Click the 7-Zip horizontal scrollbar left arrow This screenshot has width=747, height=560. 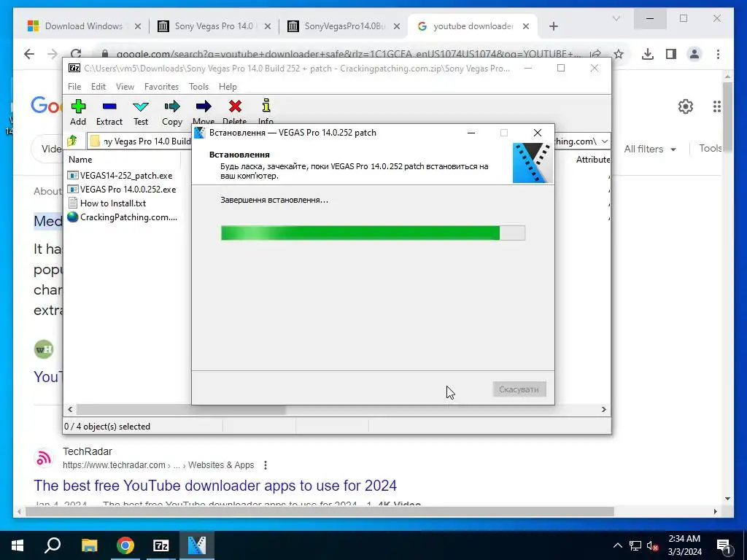tap(70, 410)
